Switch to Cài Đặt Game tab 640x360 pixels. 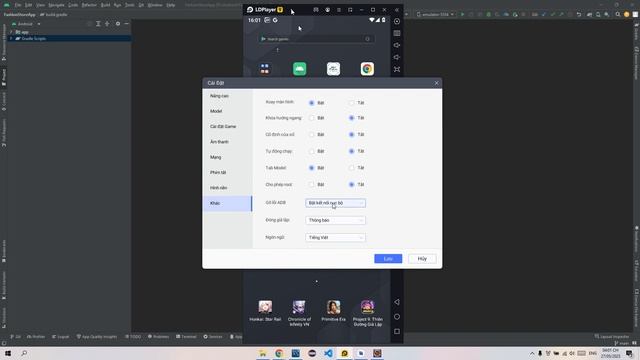tap(227, 127)
